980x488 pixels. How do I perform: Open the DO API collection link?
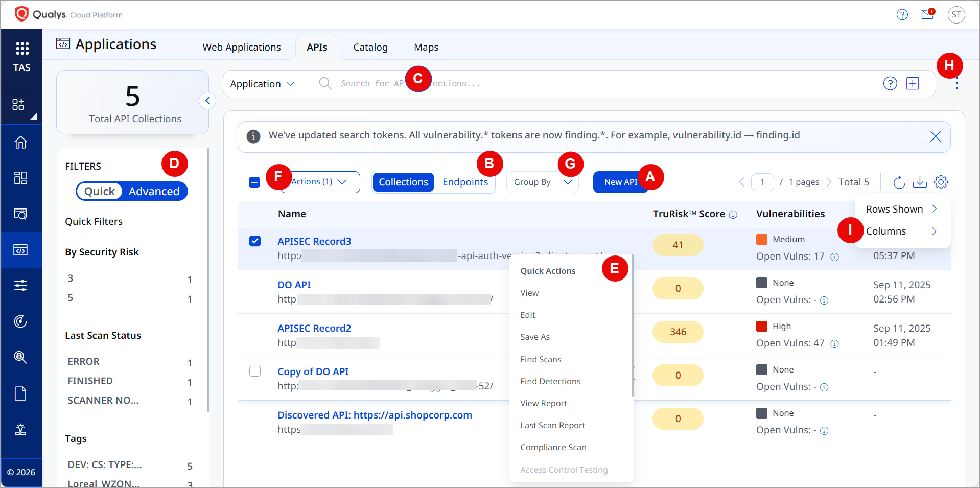tap(294, 285)
